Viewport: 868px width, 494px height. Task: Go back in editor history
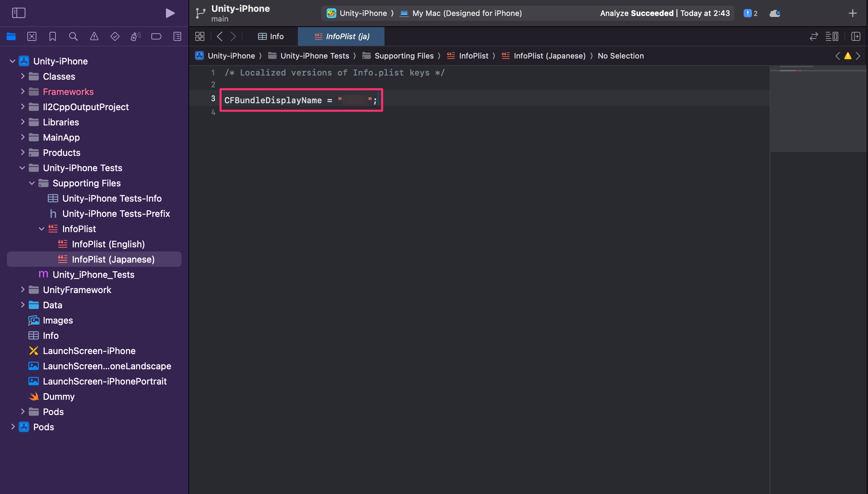pyautogui.click(x=220, y=36)
